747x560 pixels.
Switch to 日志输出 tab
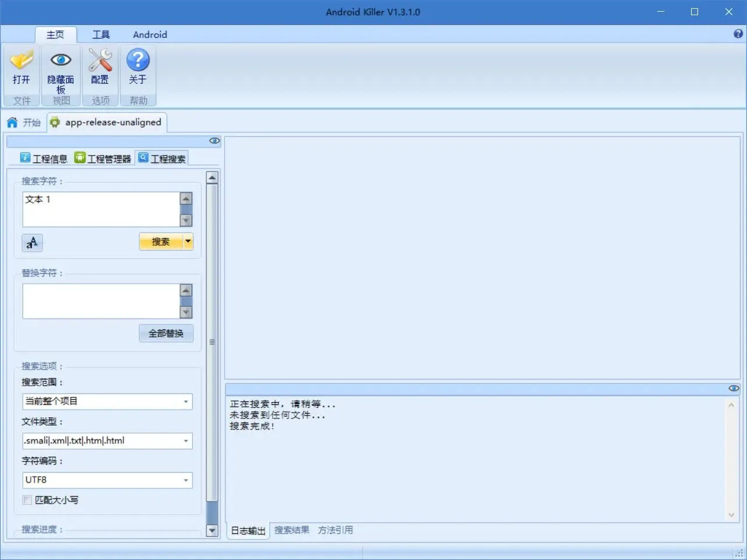point(248,530)
